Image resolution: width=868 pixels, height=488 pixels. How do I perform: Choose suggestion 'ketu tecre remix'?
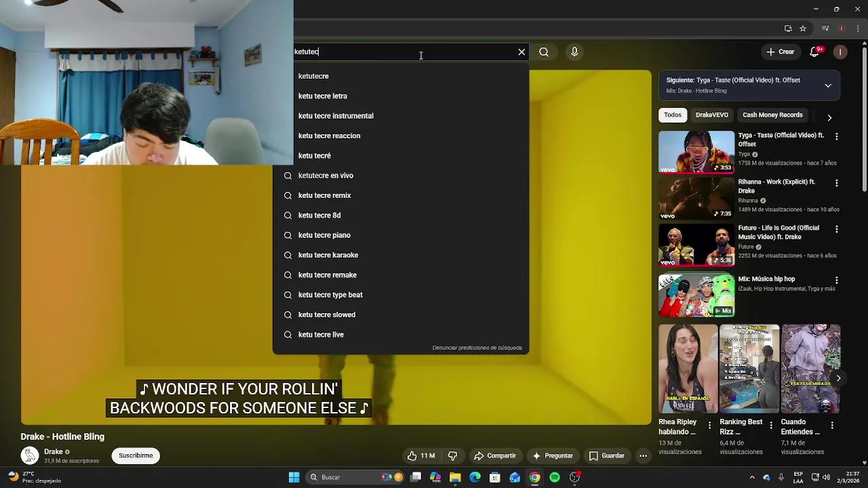click(401, 195)
